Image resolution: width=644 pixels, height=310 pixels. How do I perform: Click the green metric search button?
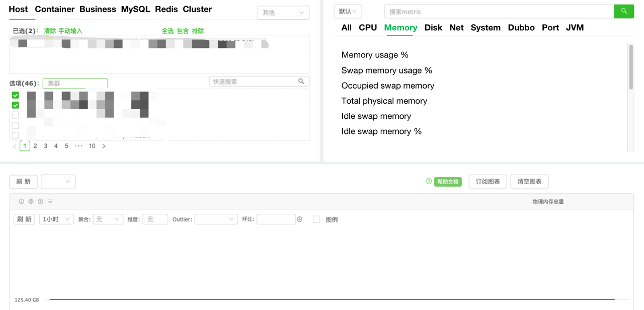[624, 11]
